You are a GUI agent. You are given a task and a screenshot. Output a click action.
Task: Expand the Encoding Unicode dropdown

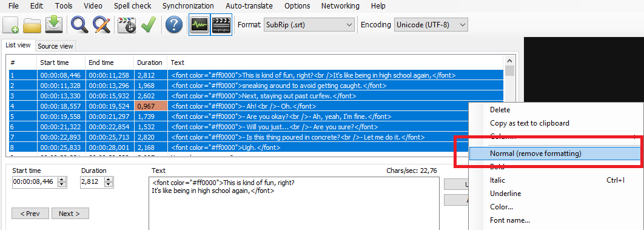click(x=431, y=25)
